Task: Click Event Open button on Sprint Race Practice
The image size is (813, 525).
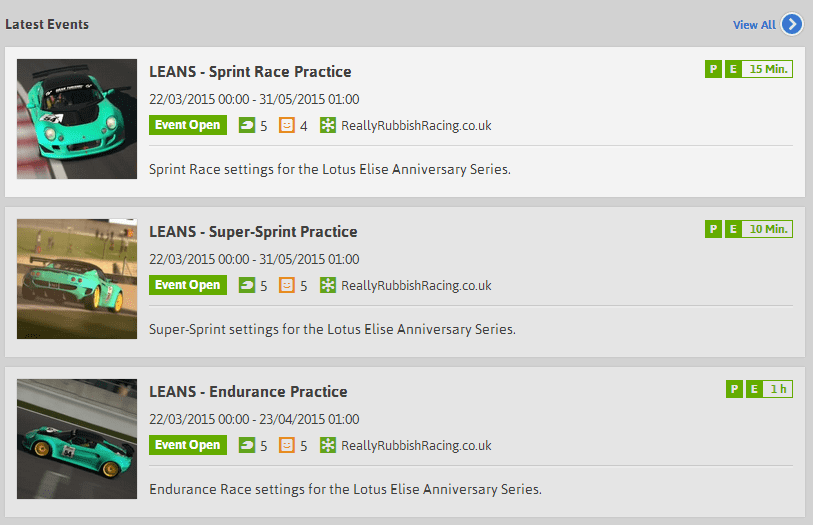Action: (x=188, y=125)
